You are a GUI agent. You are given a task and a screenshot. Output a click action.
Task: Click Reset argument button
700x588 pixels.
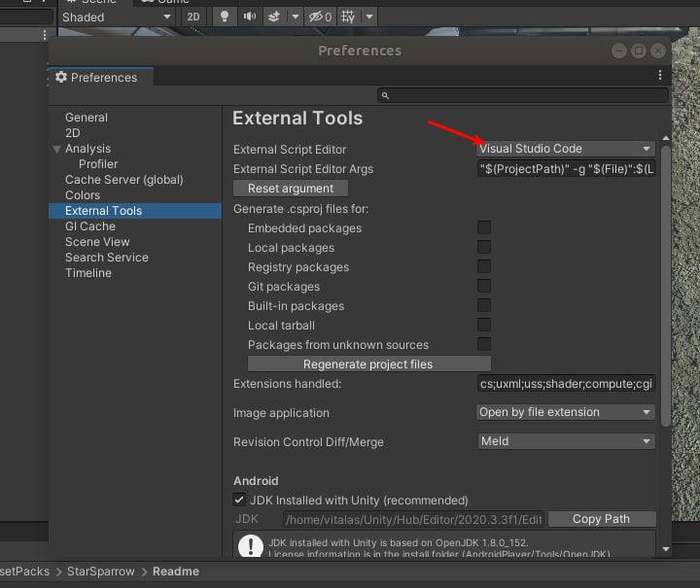[x=291, y=189]
